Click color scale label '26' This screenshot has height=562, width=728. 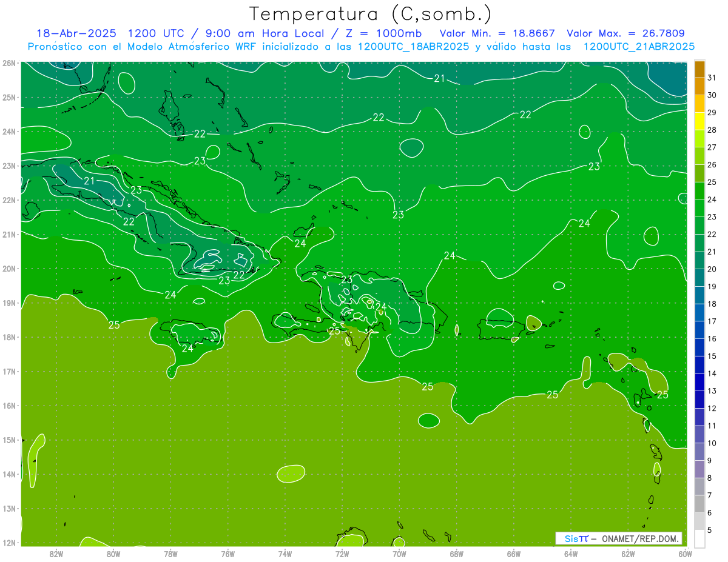[x=712, y=164]
